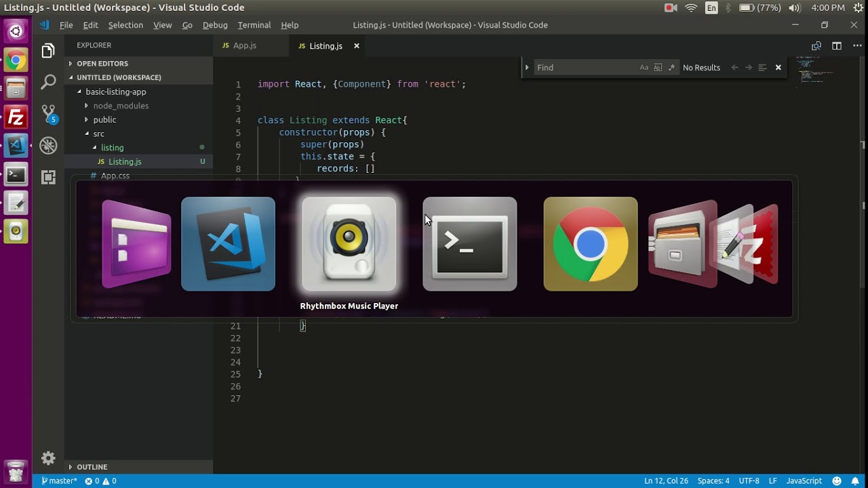
Task: Toggle Match Case in Find widget
Action: [x=644, y=68]
